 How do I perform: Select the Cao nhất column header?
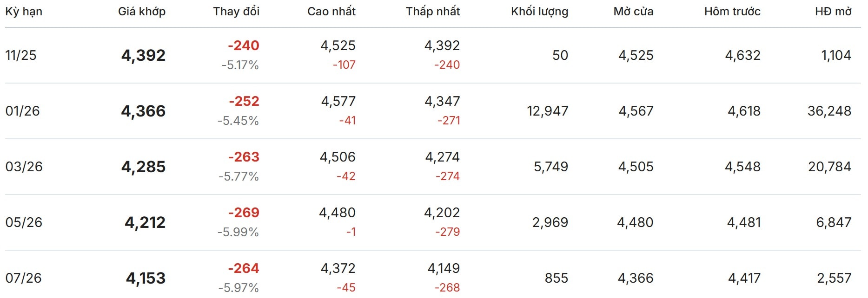click(x=331, y=12)
